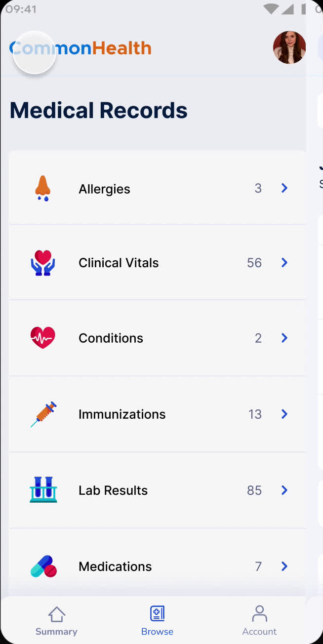The width and height of the screenshot is (323, 644).
Task: Tap the user profile photo avatar
Action: coord(289,47)
